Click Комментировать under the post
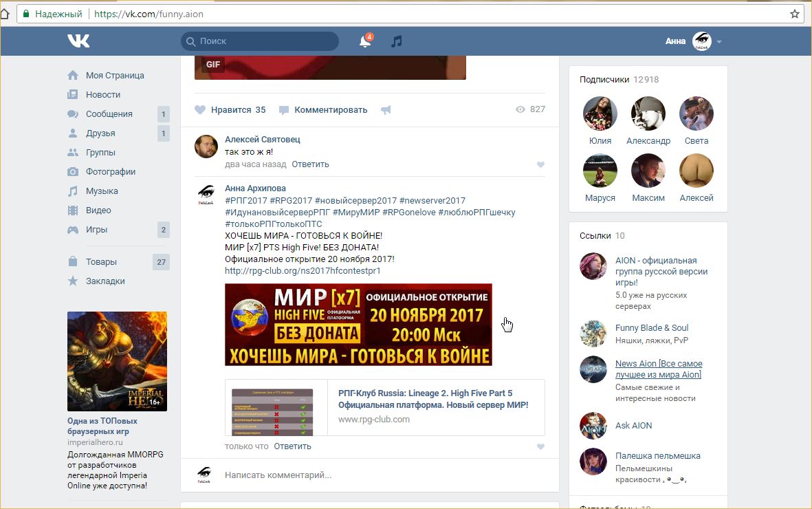 331,110
